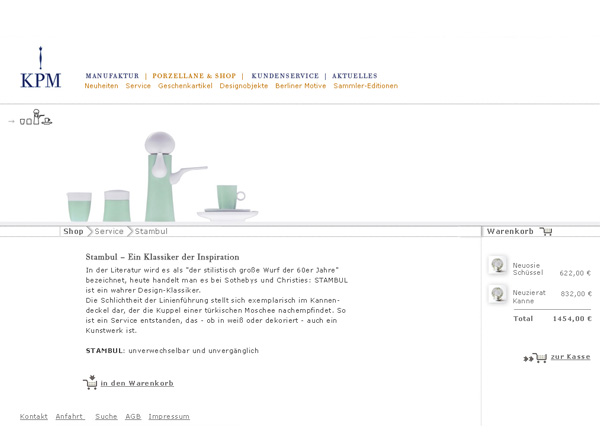The height and width of the screenshot is (443, 600).
Task: Proceed via zur Kasse link
Action: [570, 357]
